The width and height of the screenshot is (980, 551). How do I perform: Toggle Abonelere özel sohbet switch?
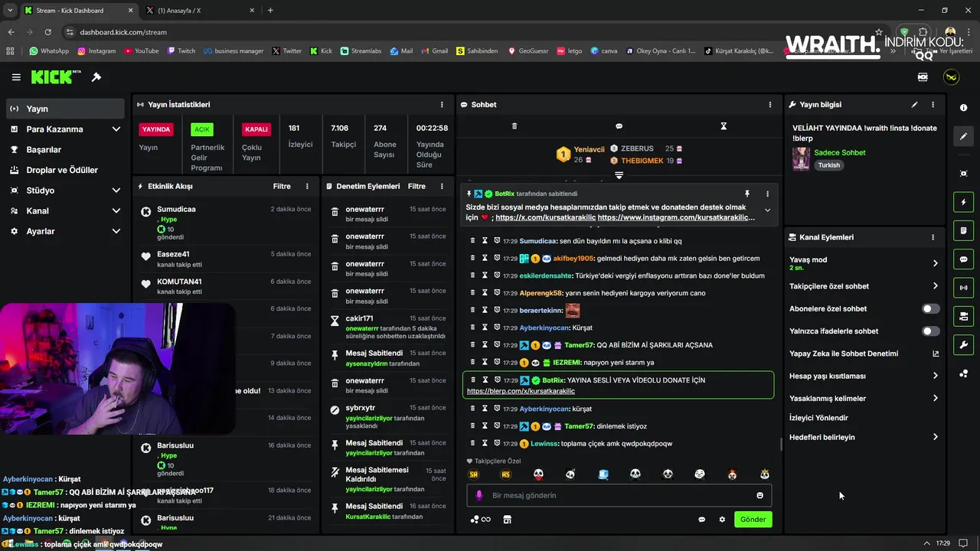pyautogui.click(x=930, y=308)
